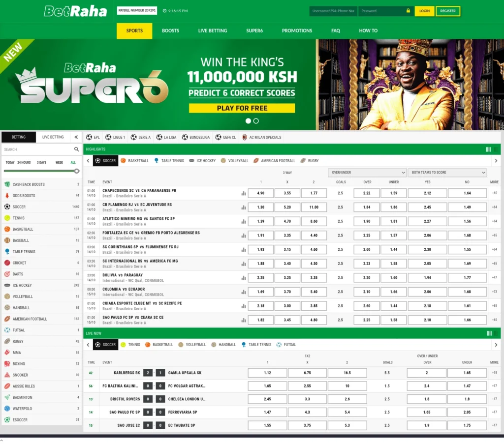Select first banner carousel dot
Viewport: 504px width, 444px height.
248,121
